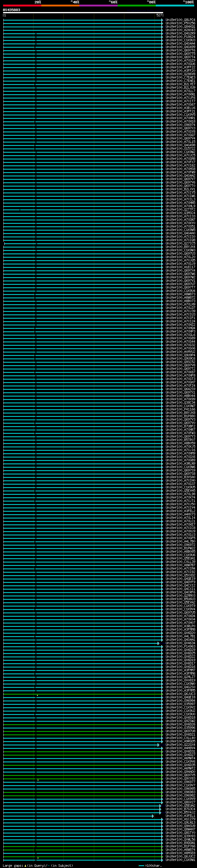
Task: Select hit UniRef100_A0MVU2
Action: pos(180,352)
